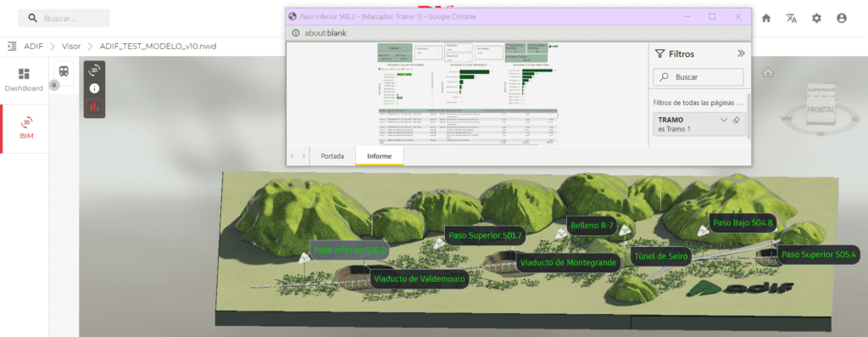
Task: Go to next report page arrow
Action: point(304,156)
